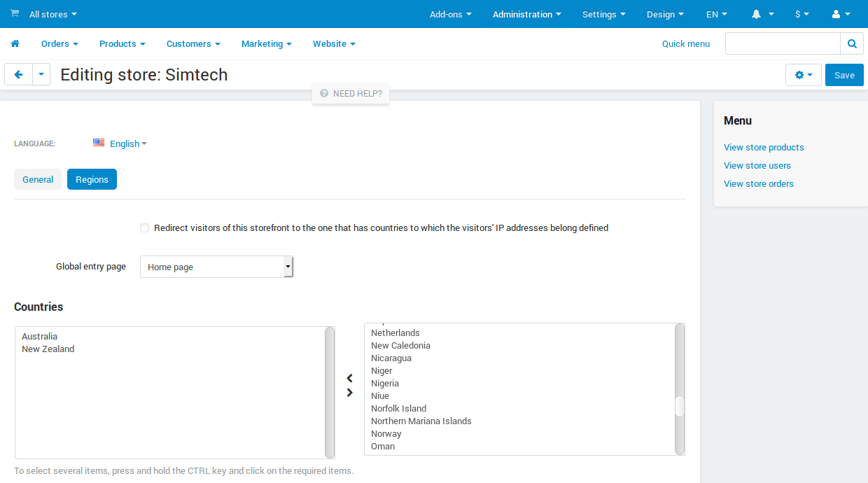Click the home icon in navigation bar
The image size is (868, 483).
[x=15, y=43]
